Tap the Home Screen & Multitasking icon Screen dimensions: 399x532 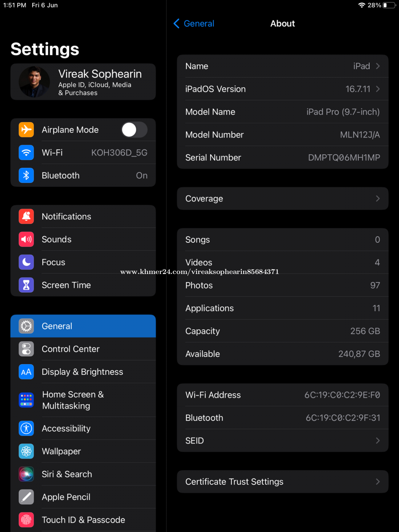click(26, 400)
